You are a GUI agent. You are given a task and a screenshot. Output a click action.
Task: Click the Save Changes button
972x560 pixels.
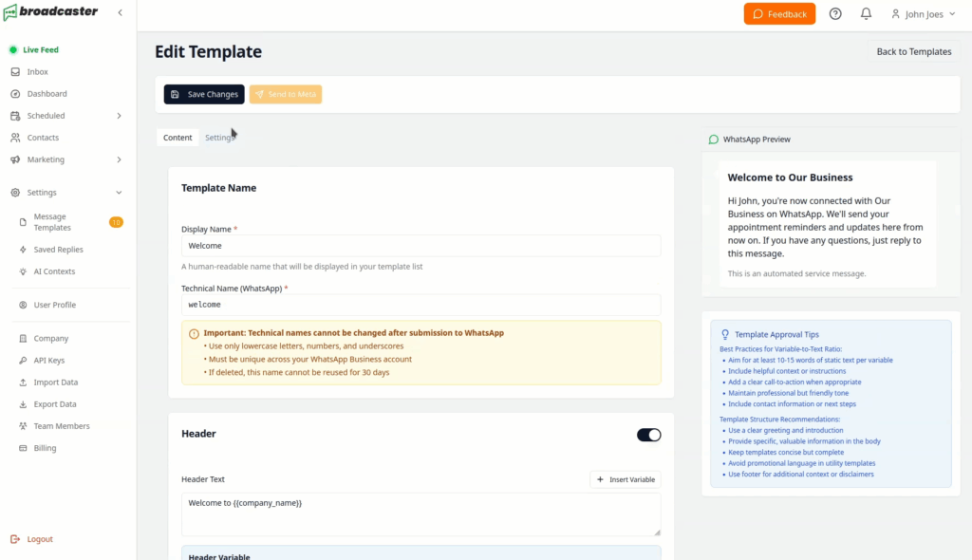[x=204, y=94]
